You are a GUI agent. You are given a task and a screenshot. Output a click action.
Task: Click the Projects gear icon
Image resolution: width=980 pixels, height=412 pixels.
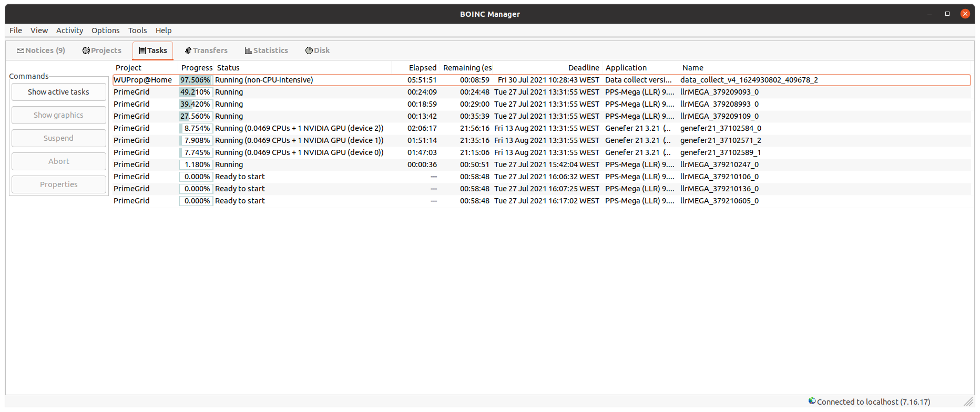[x=86, y=50]
